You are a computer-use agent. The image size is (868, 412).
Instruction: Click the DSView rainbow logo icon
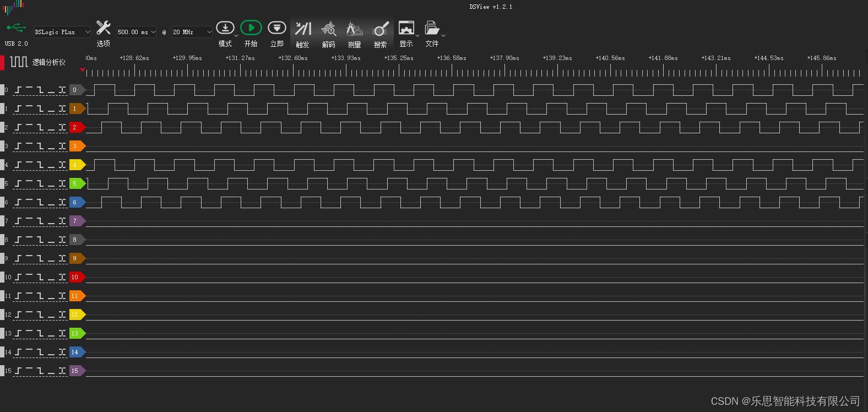coord(14,7)
